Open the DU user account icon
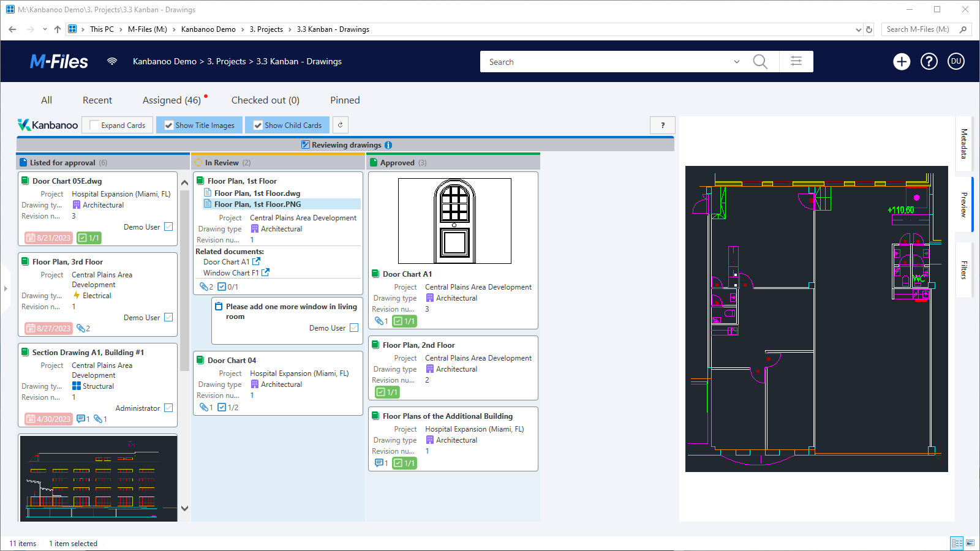The image size is (980, 551). coord(956,62)
